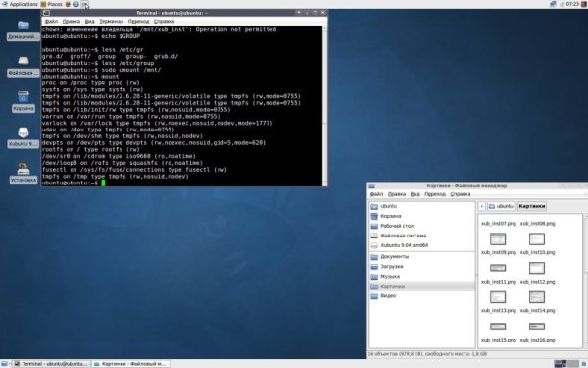Select Файловая система in file manager sidebar
588x368 pixels.
421,236
